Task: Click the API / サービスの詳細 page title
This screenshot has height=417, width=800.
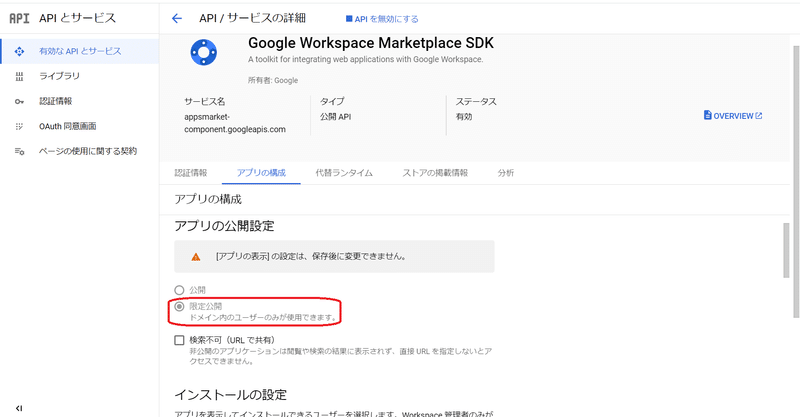Action: click(x=253, y=18)
